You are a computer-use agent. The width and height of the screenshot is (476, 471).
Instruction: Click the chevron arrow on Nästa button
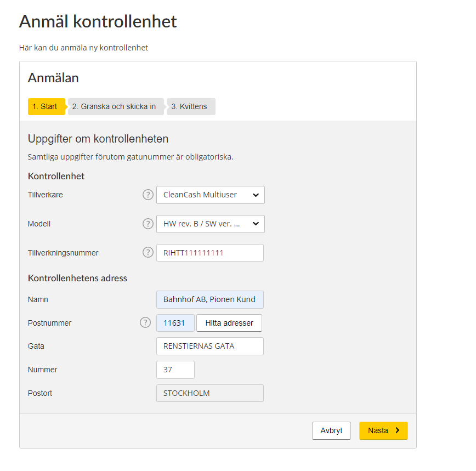click(x=398, y=430)
